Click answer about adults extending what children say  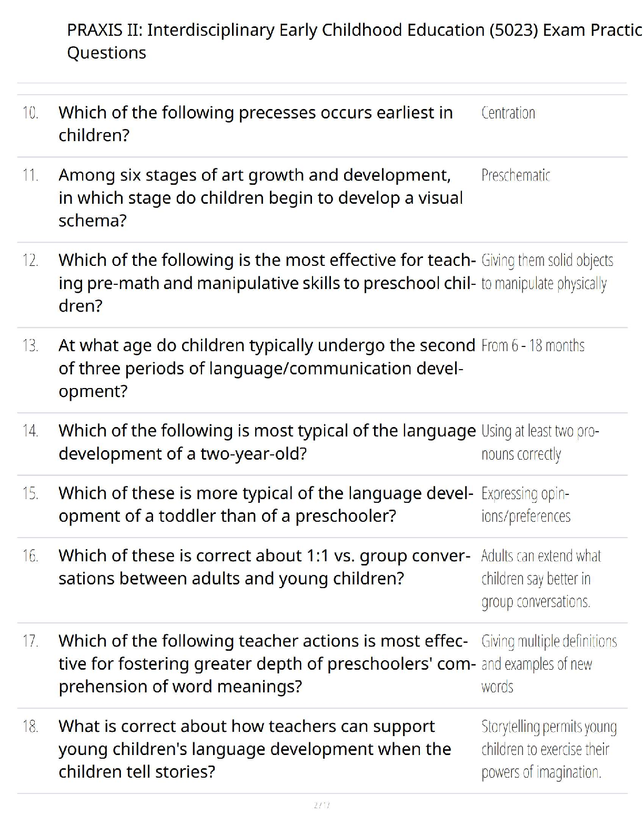click(541, 578)
